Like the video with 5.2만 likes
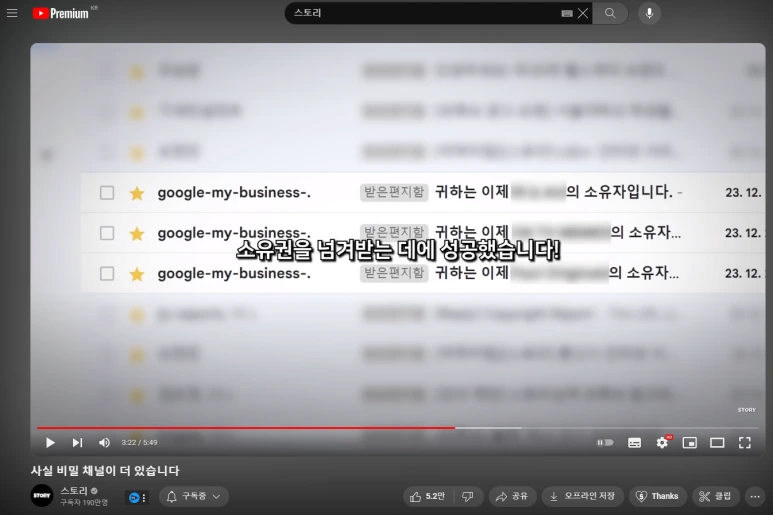Image resolution: width=773 pixels, height=515 pixels. pyautogui.click(x=427, y=496)
